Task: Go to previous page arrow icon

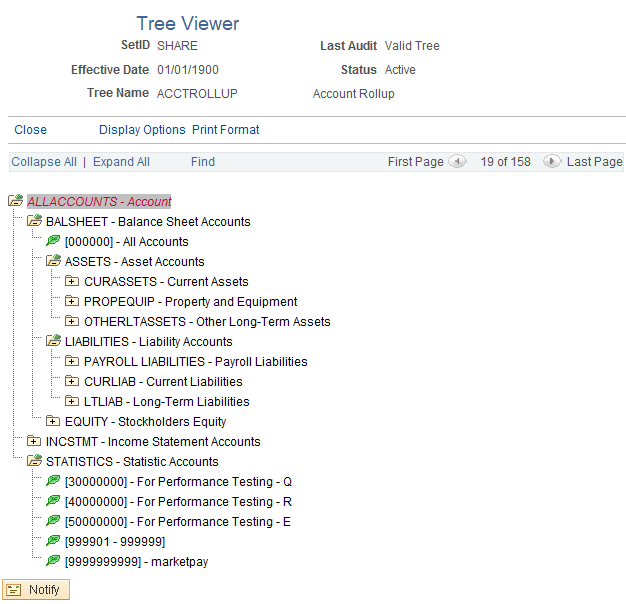Action: pyautogui.click(x=457, y=162)
